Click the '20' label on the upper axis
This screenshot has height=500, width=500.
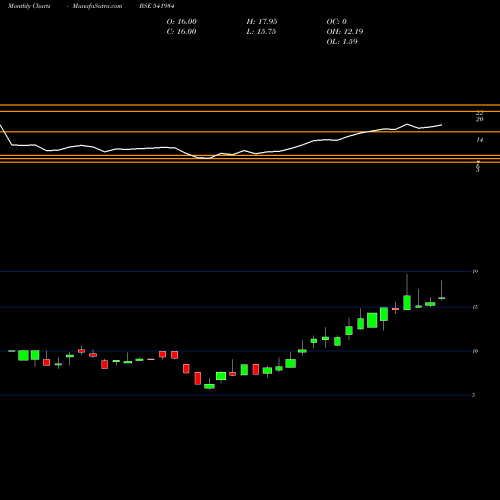(479, 119)
